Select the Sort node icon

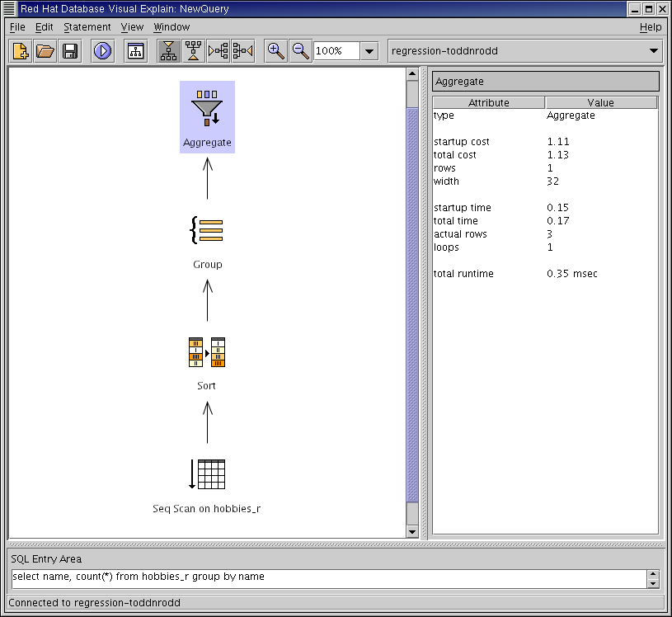(x=207, y=352)
